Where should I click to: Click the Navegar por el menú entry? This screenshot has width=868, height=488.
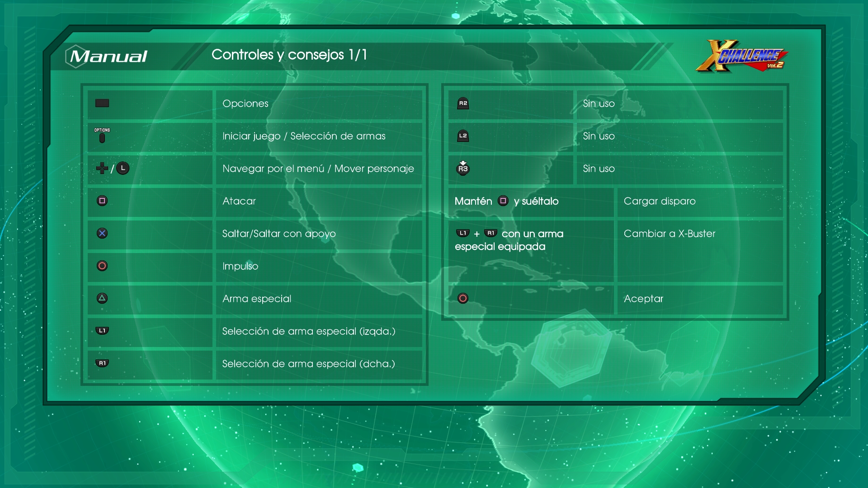pos(318,169)
